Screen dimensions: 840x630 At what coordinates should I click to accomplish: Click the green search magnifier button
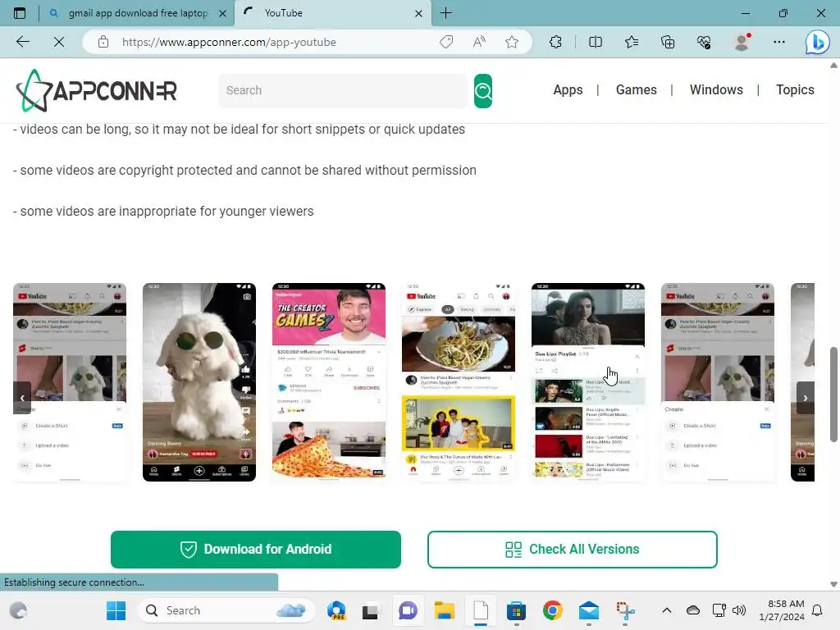(482, 90)
